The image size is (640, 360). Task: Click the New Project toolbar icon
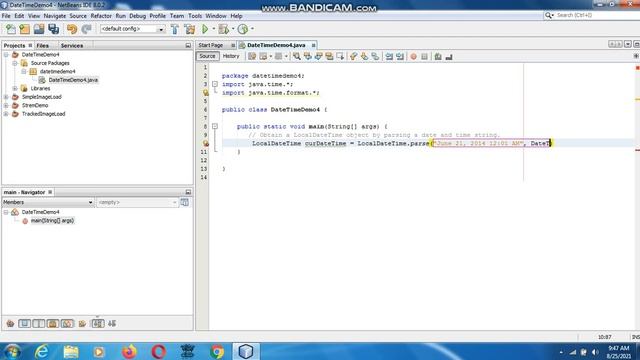(x=24, y=29)
